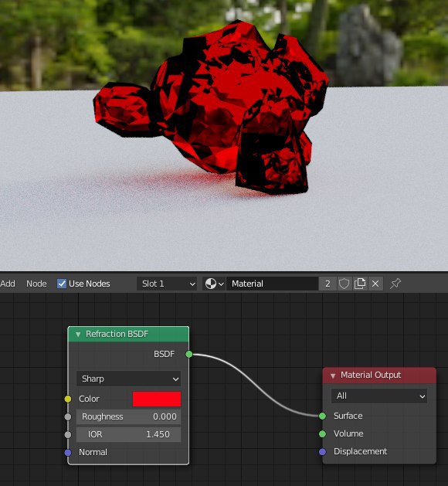Click the Displacement input socket
The image size is (448, 486).
tap(323, 451)
